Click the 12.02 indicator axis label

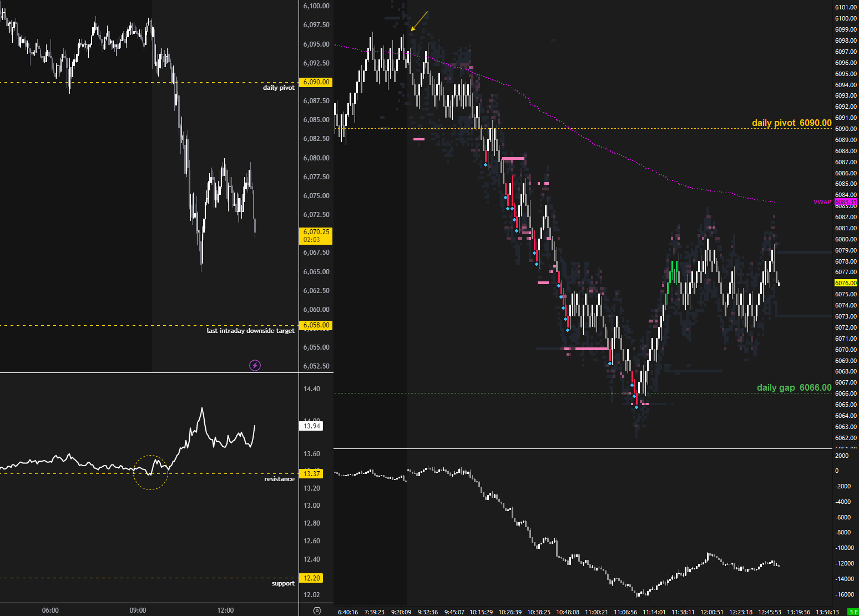(x=312, y=595)
